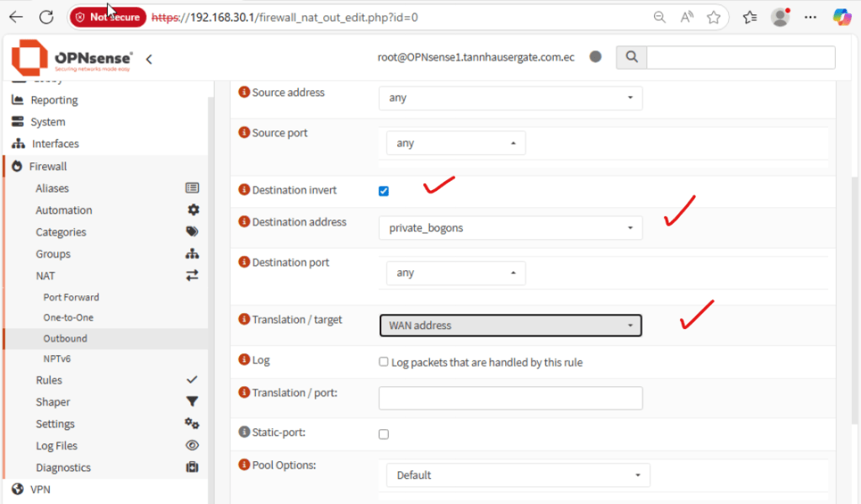The image size is (861, 504).
Task: Click the favorites star icon in address bar
Action: click(x=714, y=17)
